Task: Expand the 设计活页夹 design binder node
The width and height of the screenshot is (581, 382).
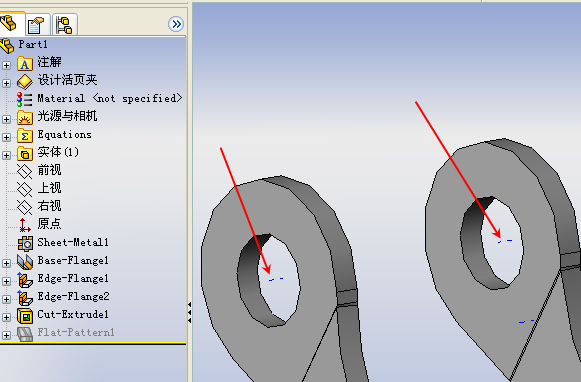Action: click(x=6, y=83)
